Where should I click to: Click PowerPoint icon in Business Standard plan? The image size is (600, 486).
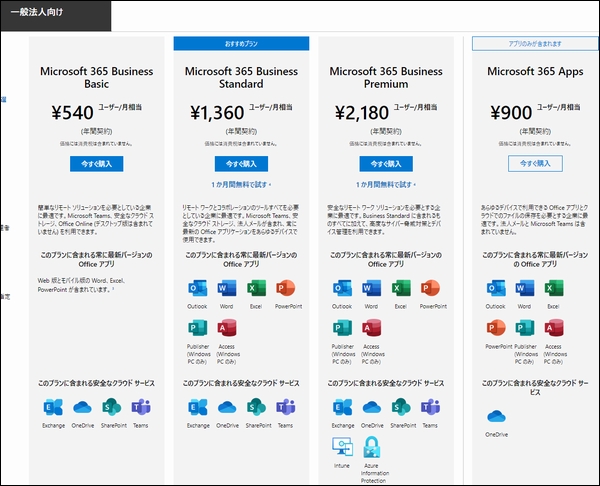point(285,289)
